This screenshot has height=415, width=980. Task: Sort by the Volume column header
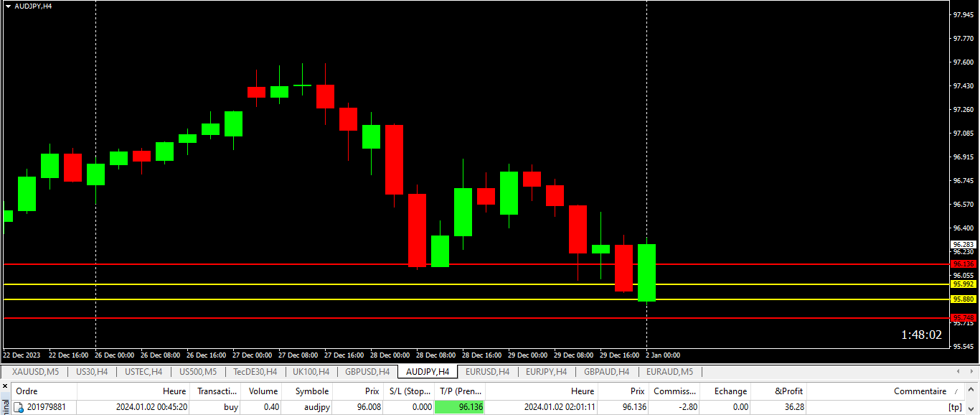pyautogui.click(x=260, y=391)
